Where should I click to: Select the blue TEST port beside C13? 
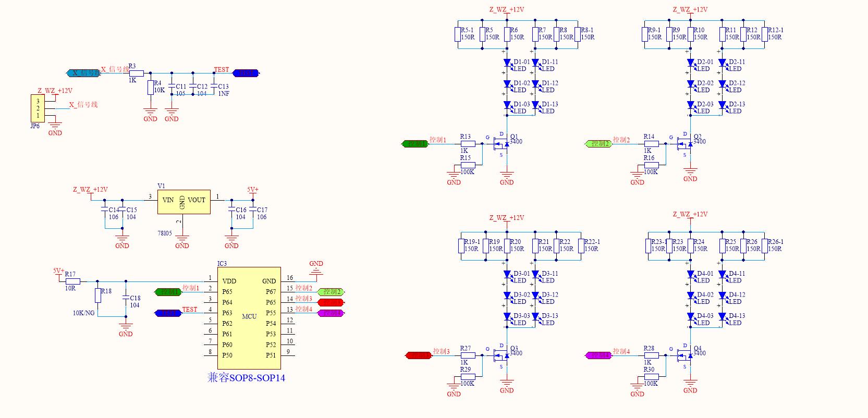tap(245, 73)
